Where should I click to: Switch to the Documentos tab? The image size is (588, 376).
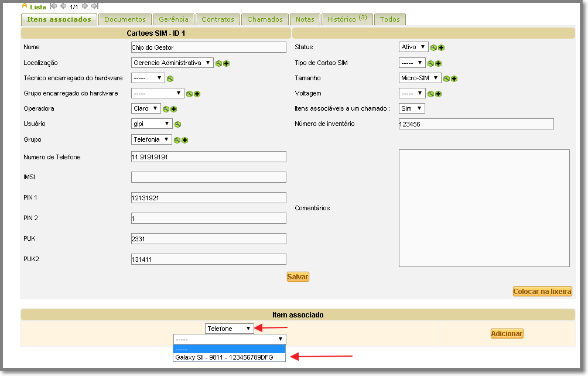click(125, 19)
